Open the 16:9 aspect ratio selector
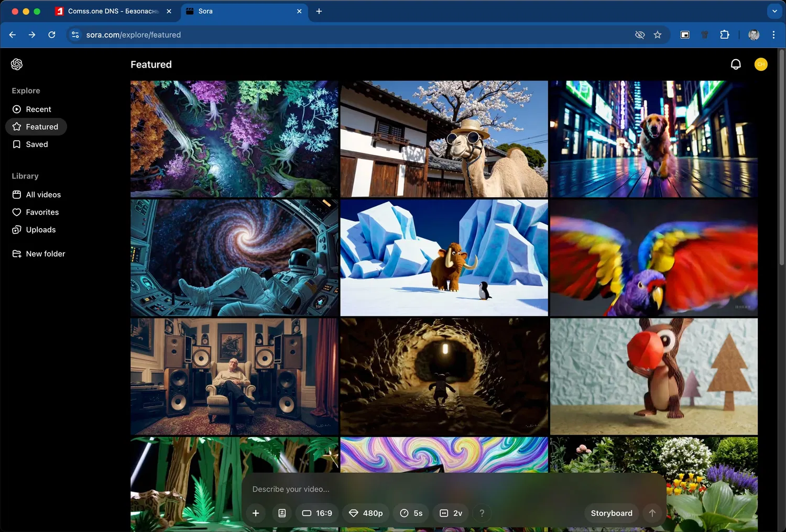 pos(317,513)
